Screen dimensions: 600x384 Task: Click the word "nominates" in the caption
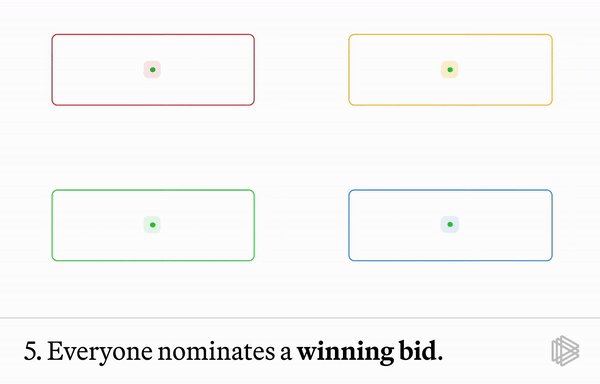[x=216, y=351]
